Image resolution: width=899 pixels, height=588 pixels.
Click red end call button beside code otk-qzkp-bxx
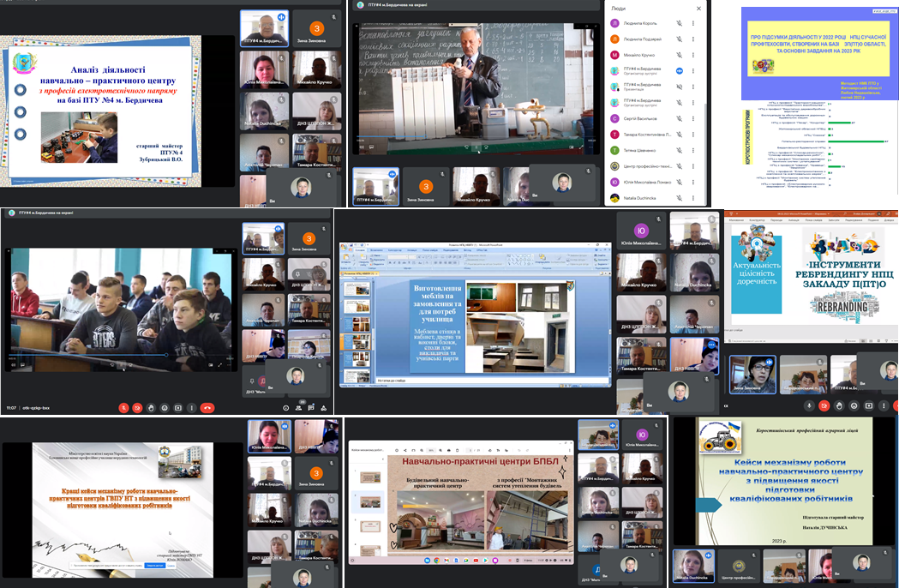click(x=207, y=408)
